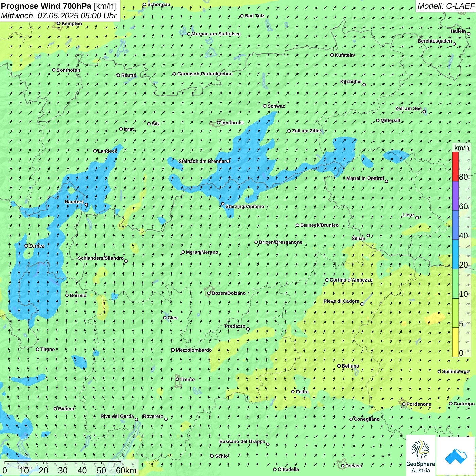This screenshot has width=476, height=476.
Task: Click the 'Kufstein' label
Action: (344, 55)
